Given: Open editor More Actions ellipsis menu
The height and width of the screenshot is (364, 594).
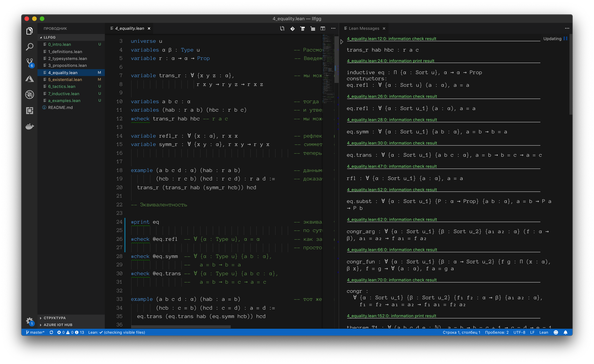Looking at the screenshot, I should (333, 28).
